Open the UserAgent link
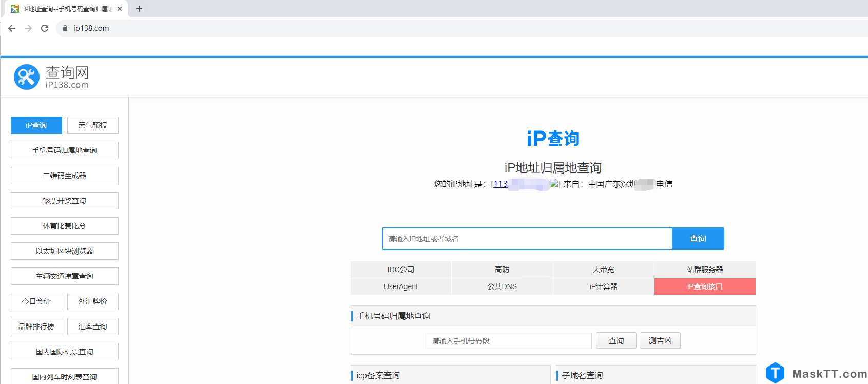 [x=401, y=286]
